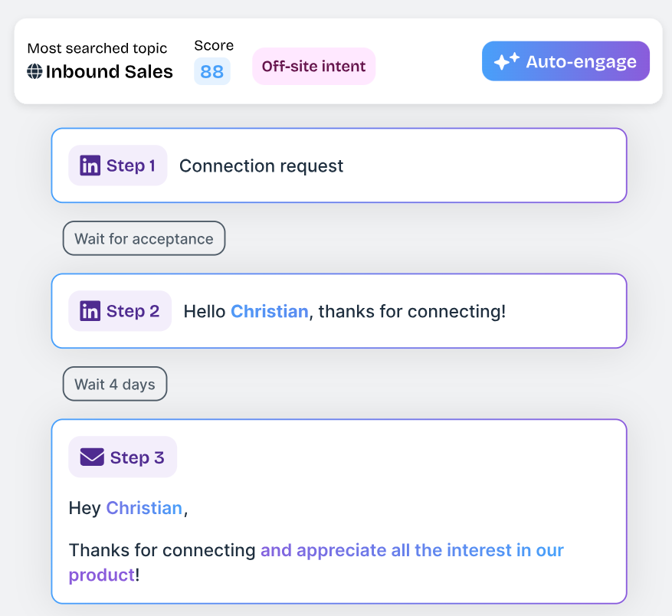Click the Connection request text
The height and width of the screenshot is (616, 672).
(261, 166)
